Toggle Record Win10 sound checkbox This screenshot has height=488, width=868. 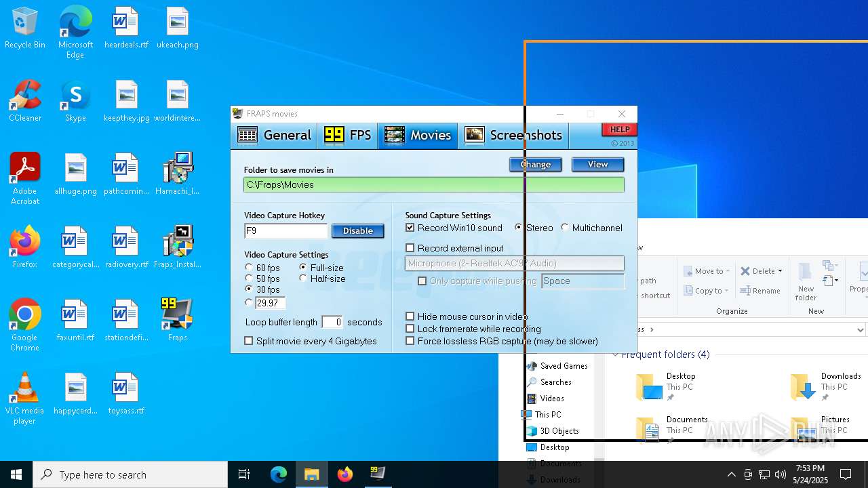(x=410, y=228)
